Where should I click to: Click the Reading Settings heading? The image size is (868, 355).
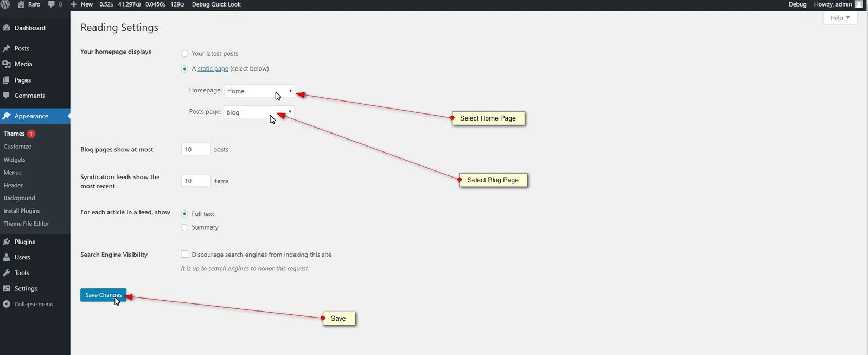click(119, 28)
